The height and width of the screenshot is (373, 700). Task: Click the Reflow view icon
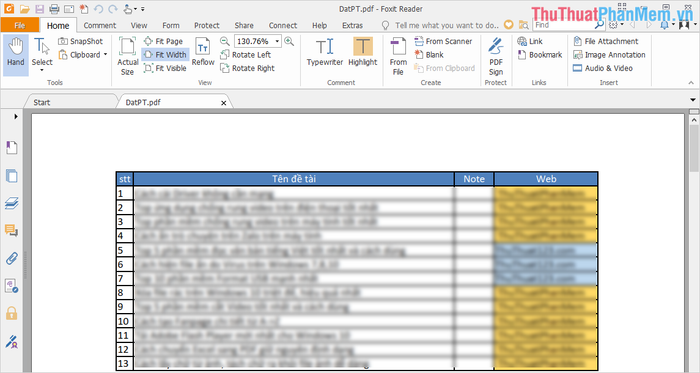[x=203, y=52]
